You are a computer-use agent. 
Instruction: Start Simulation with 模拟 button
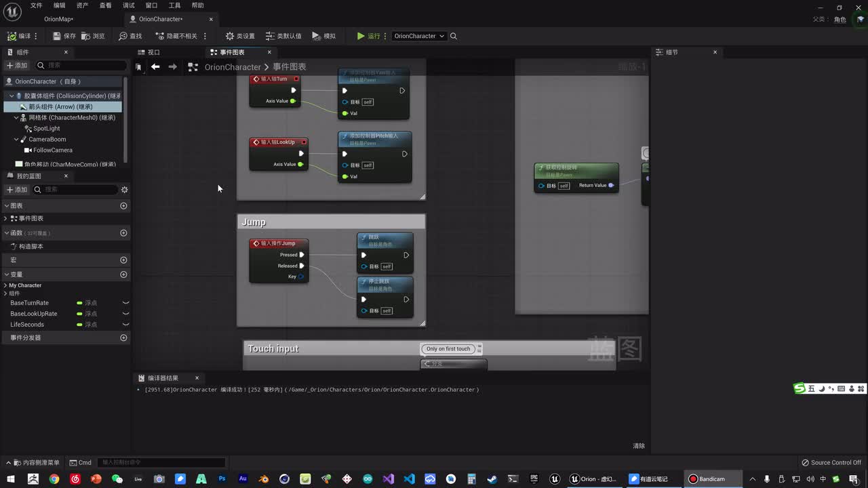pos(324,36)
